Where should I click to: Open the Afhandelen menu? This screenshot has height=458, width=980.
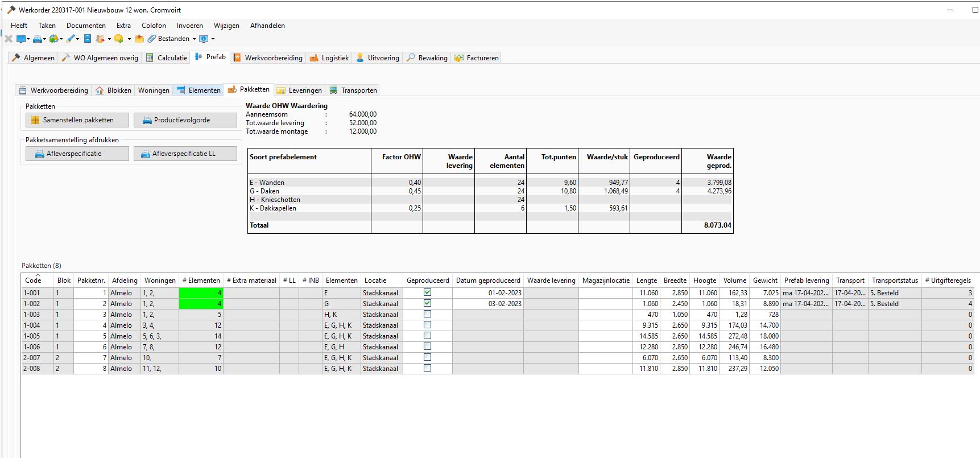coord(267,26)
